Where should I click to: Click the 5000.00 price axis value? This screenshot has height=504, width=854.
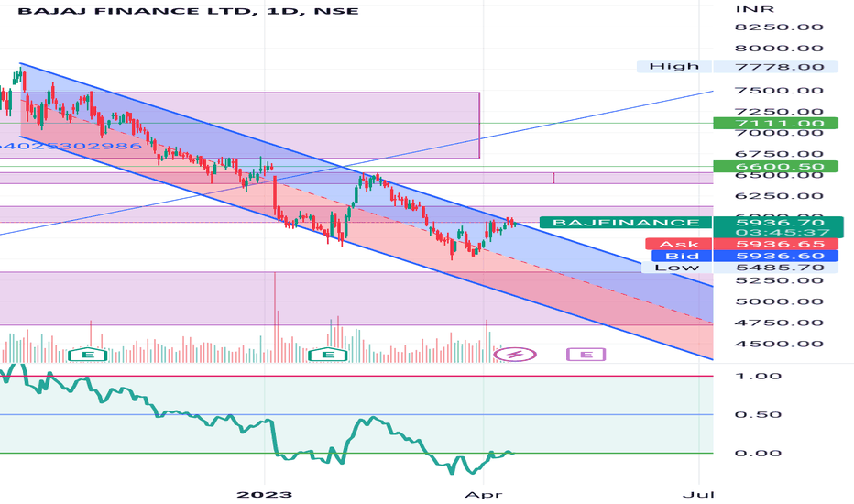[779, 301]
